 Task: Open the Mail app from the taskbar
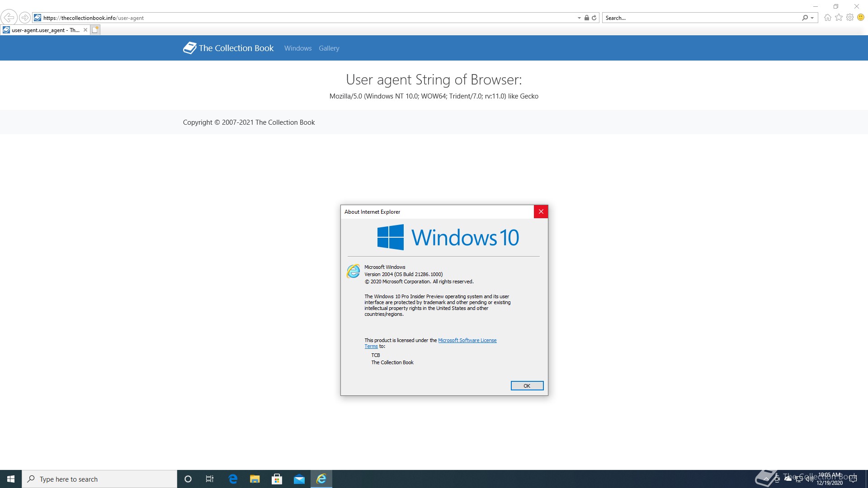[299, 479]
